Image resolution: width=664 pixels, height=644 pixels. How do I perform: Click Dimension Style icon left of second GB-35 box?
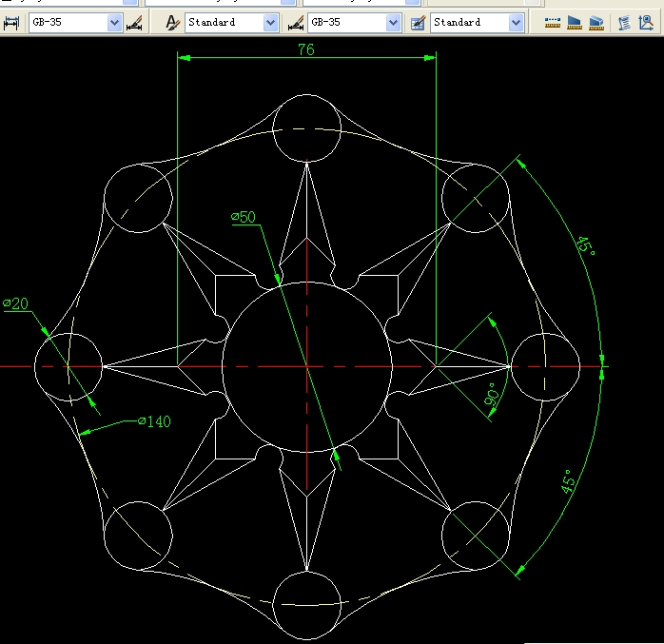296,23
